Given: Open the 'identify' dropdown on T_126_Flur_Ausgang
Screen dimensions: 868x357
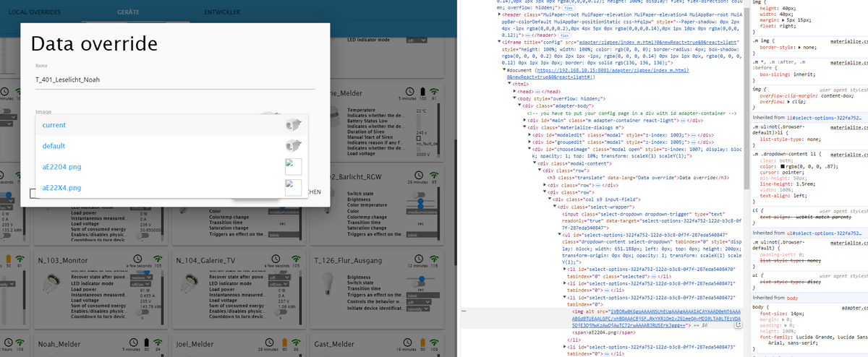Looking at the screenshot, I should (x=419, y=309).
